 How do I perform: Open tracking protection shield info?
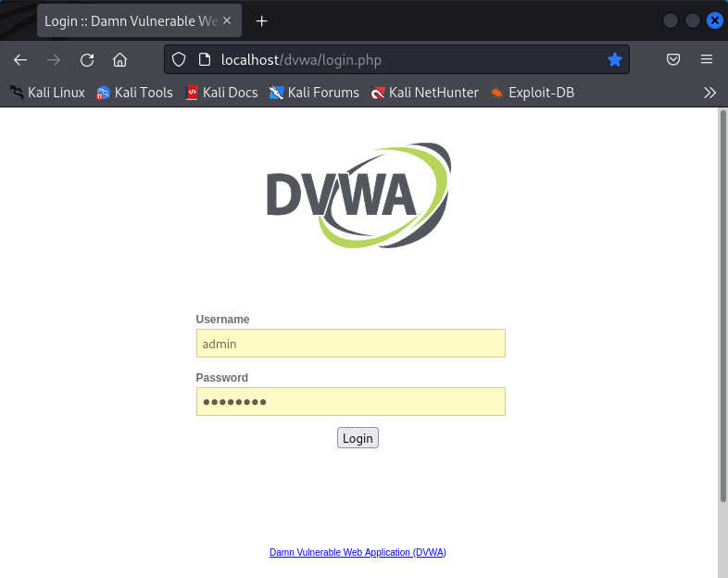click(179, 59)
